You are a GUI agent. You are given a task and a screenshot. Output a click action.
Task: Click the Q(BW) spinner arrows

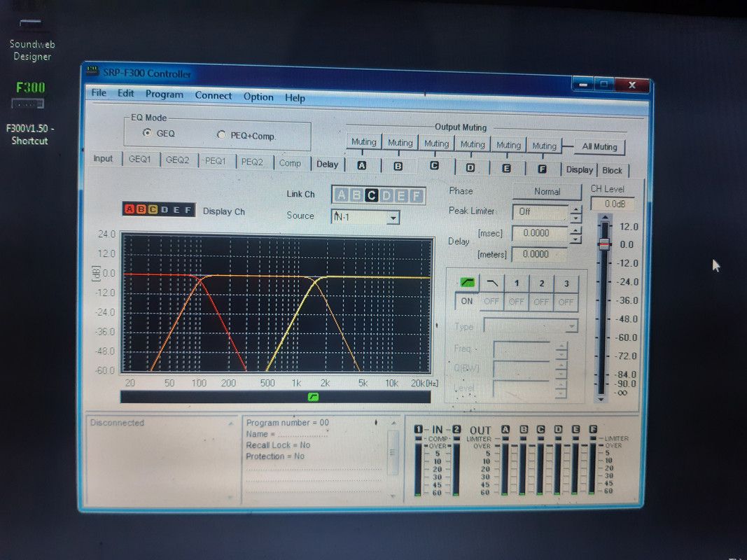tap(561, 370)
